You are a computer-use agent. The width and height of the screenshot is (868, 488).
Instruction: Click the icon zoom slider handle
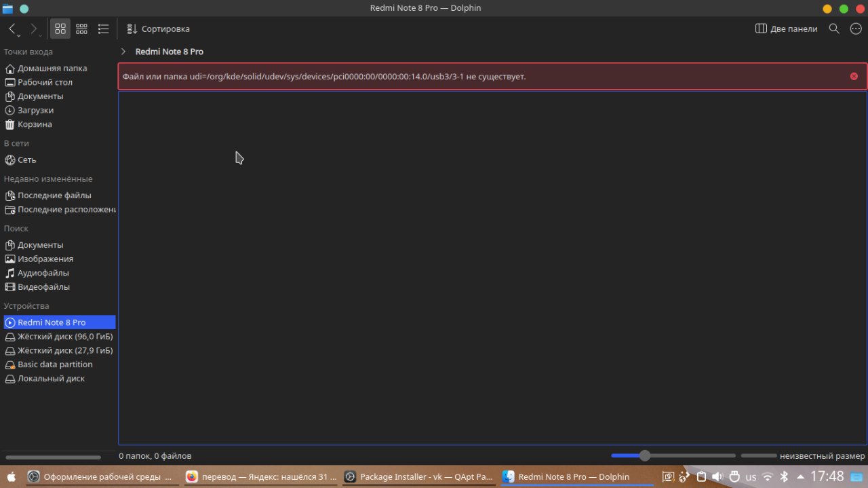(645, 456)
